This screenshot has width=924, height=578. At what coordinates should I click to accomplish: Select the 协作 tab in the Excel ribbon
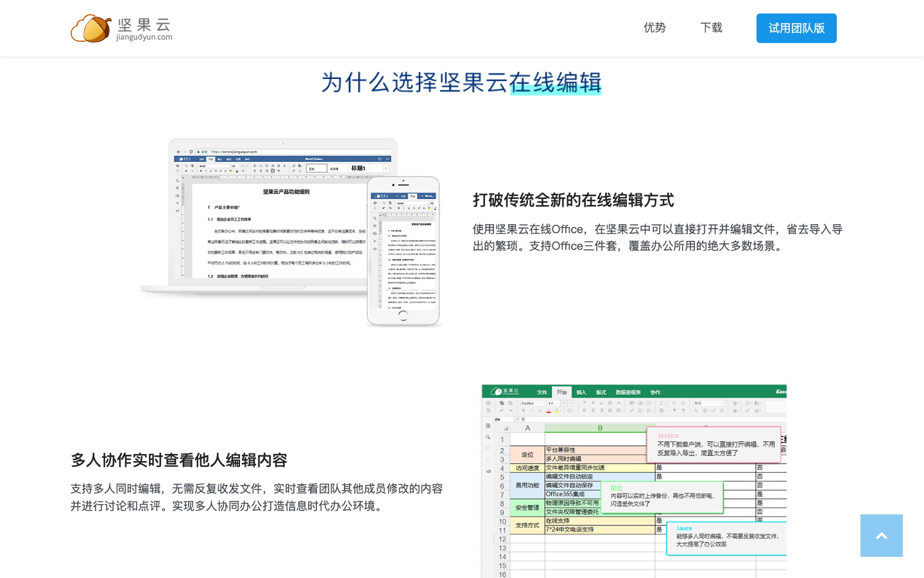(655, 392)
